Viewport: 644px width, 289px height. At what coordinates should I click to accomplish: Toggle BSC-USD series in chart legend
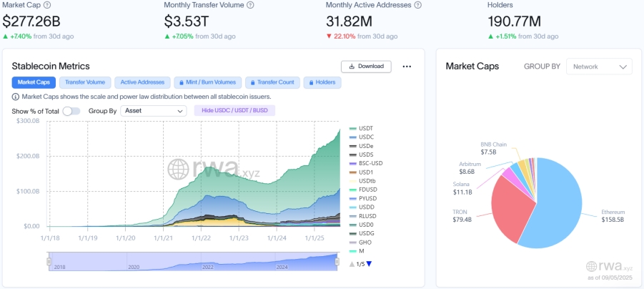[365, 163]
